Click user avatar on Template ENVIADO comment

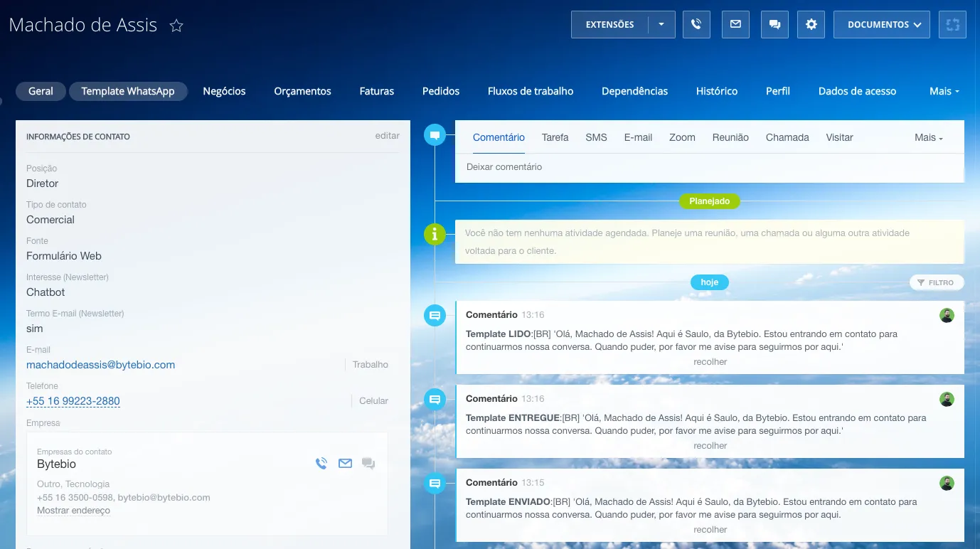click(947, 483)
